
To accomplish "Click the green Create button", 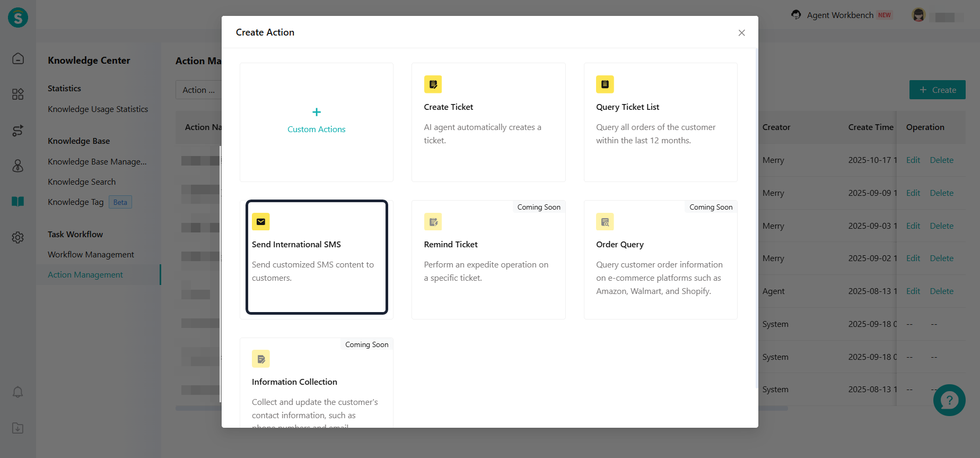I will (x=937, y=90).
